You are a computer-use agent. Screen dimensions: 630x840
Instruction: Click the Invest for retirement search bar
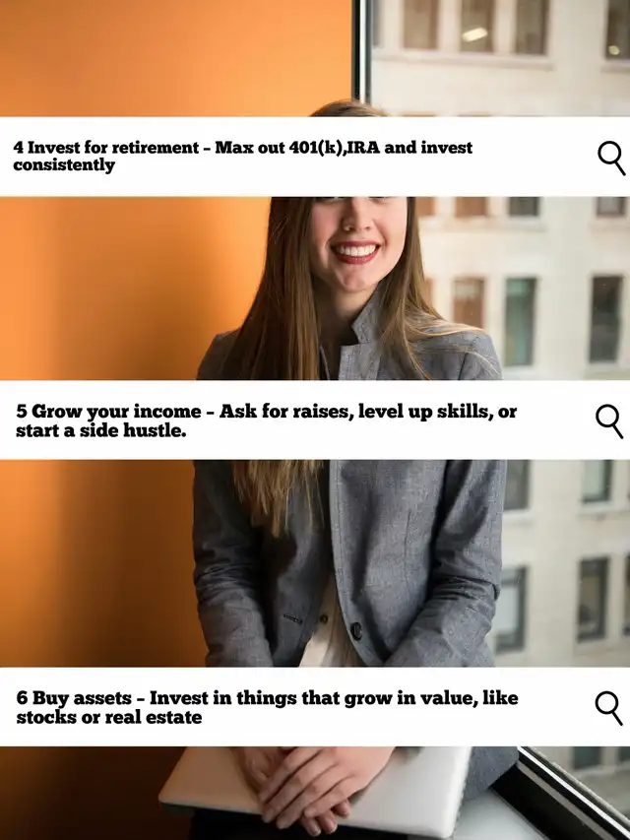(315, 157)
